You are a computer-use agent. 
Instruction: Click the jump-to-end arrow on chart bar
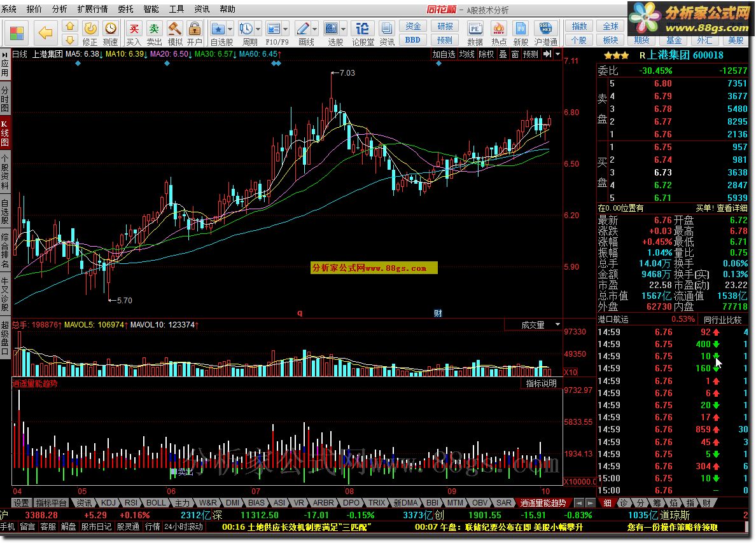coord(547,54)
